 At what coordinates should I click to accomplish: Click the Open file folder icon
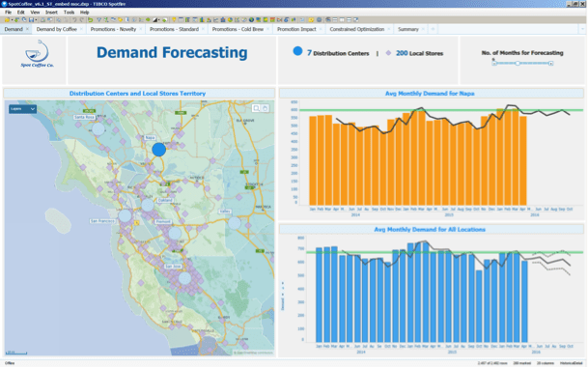7,19
